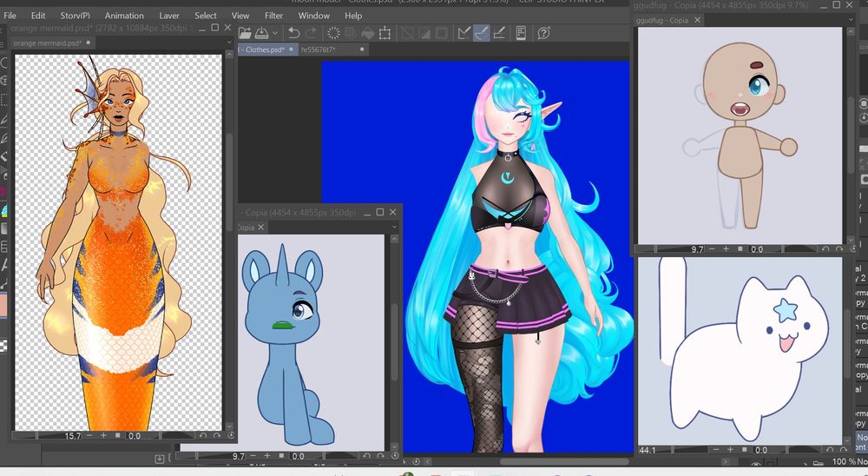868x476 pixels.
Task: Click vertical scrollbar of mermaid window
Action: tap(229, 183)
